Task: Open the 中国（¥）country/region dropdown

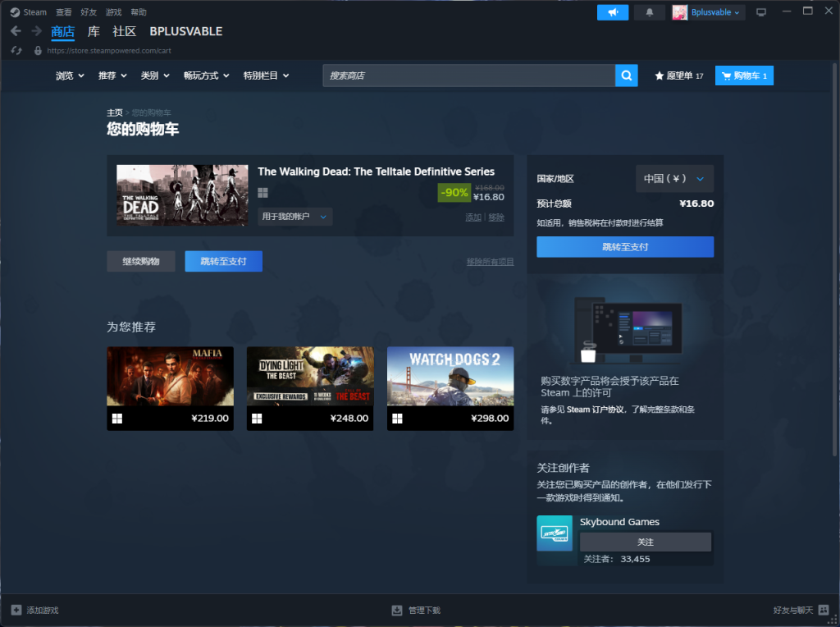Action: [674, 178]
